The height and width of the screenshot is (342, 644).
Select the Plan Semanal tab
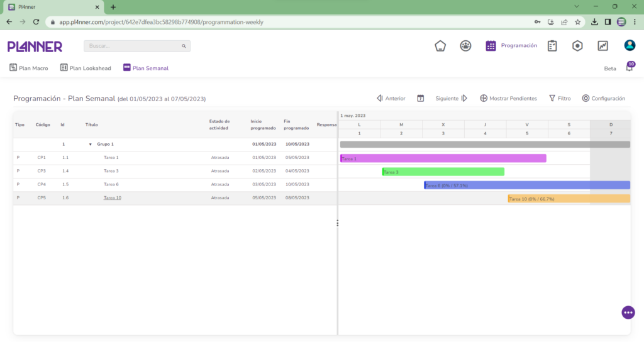pos(146,68)
